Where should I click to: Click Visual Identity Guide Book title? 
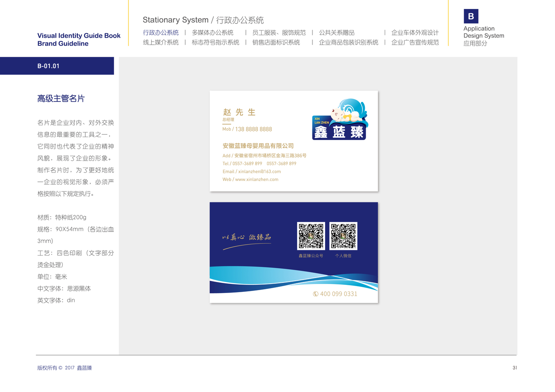79,36
